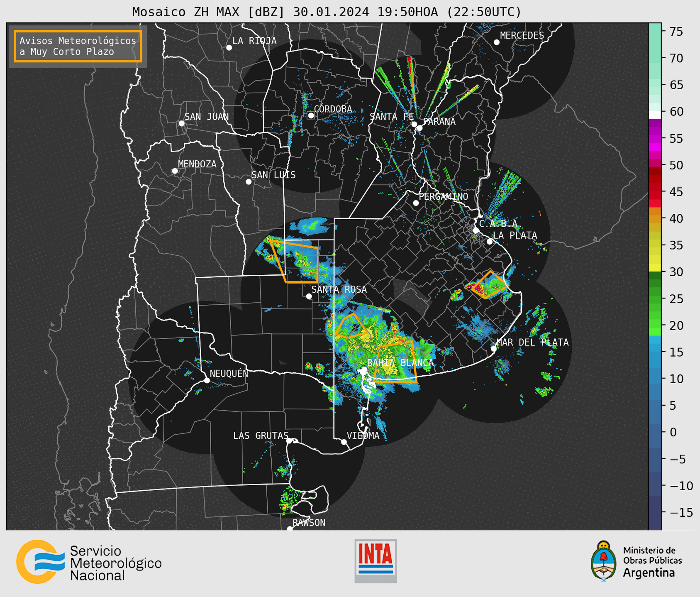700x597 pixels.
Task: Select the Neuquén city marker dot
Action: (207, 380)
